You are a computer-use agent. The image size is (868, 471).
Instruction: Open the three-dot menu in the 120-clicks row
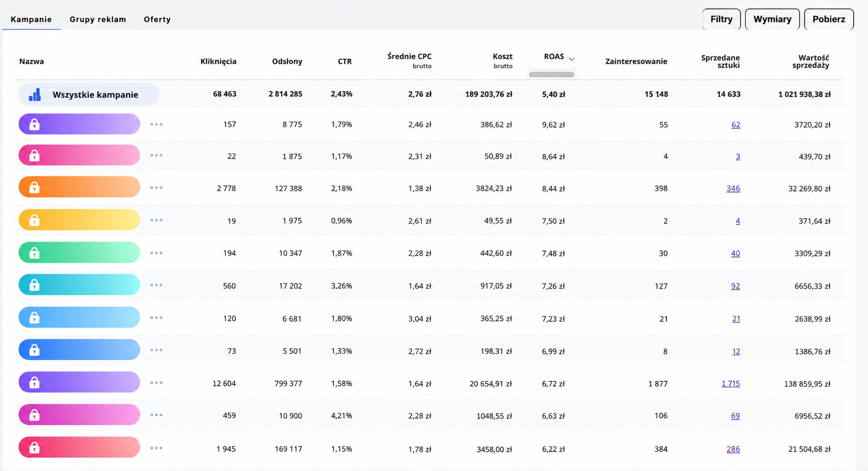point(157,318)
